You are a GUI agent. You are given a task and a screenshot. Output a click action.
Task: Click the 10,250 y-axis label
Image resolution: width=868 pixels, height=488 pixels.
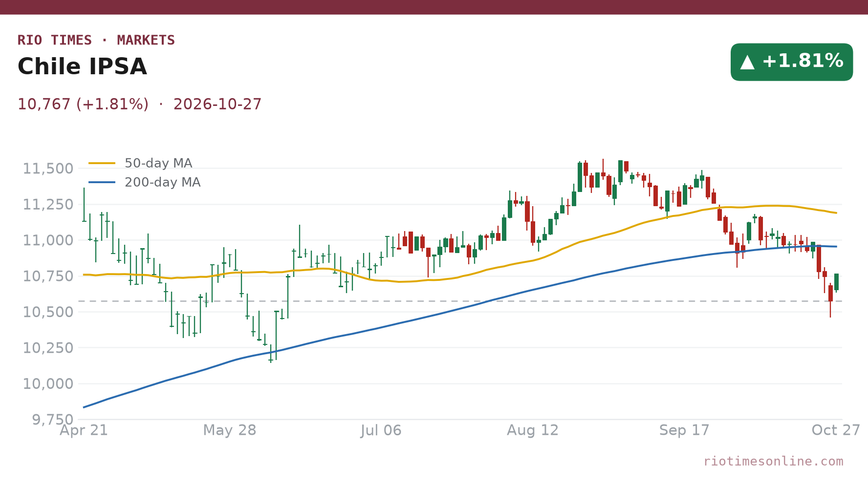tap(48, 348)
